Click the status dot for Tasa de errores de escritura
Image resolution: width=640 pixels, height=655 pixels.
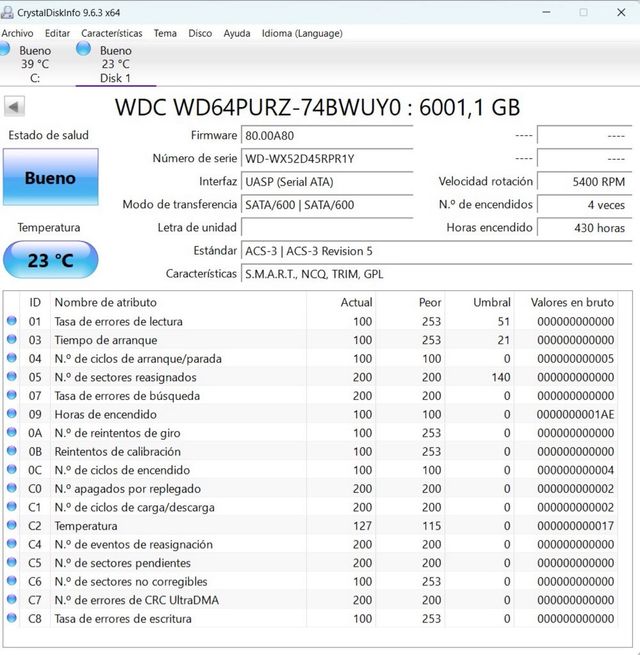pyautogui.click(x=12, y=618)
